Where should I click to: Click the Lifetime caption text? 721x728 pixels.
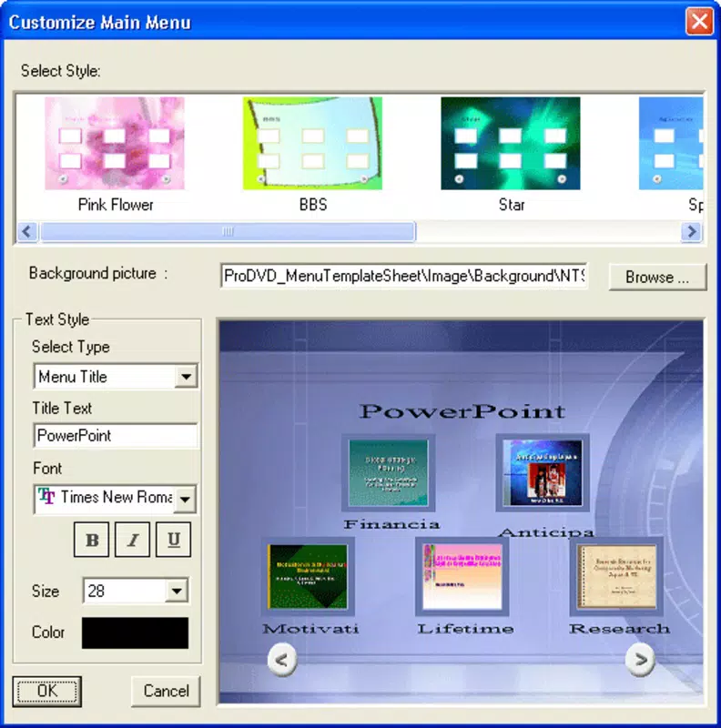pyautogui.click(x=465, y=629)
